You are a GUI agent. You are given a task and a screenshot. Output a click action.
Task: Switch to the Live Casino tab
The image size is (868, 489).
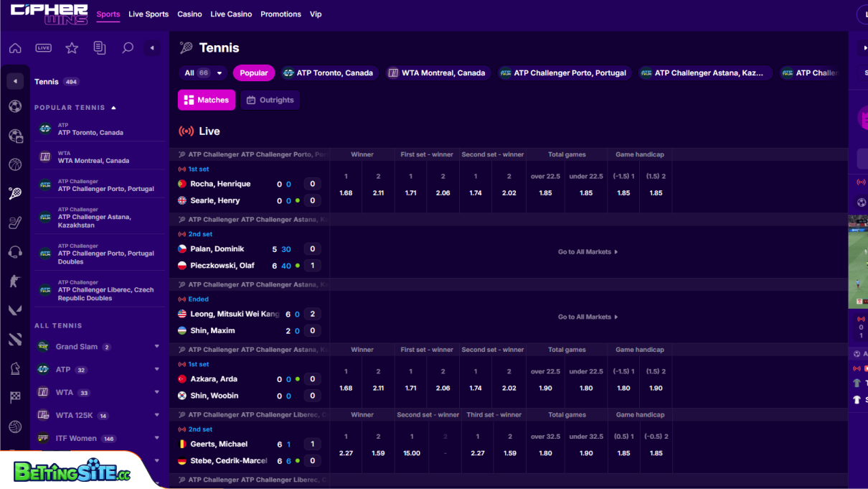pos(231,14)
